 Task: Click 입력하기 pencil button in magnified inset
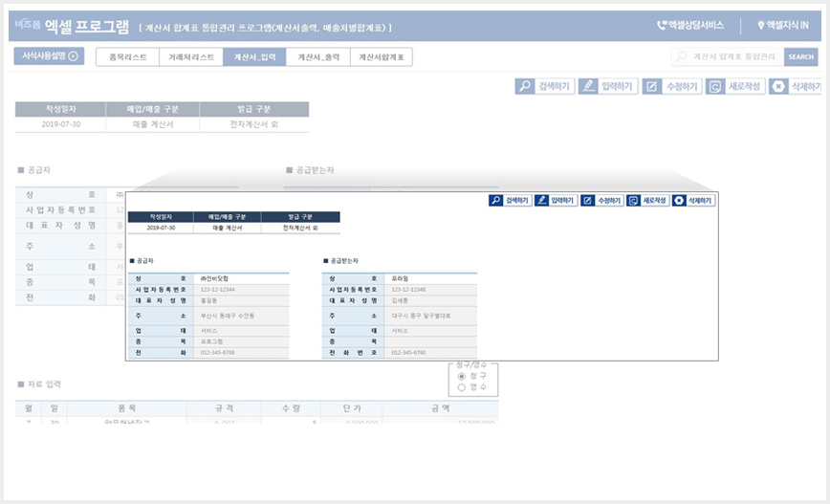(x=556, y=201)
